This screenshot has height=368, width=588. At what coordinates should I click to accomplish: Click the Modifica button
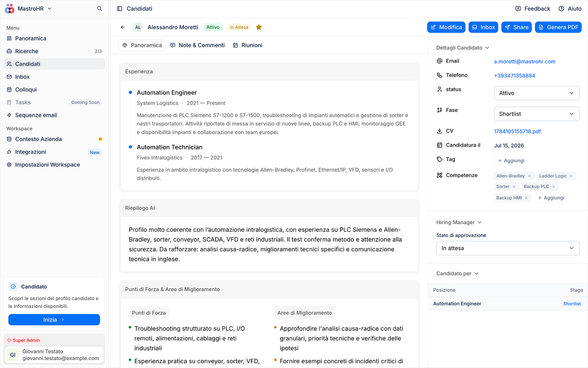446,27
